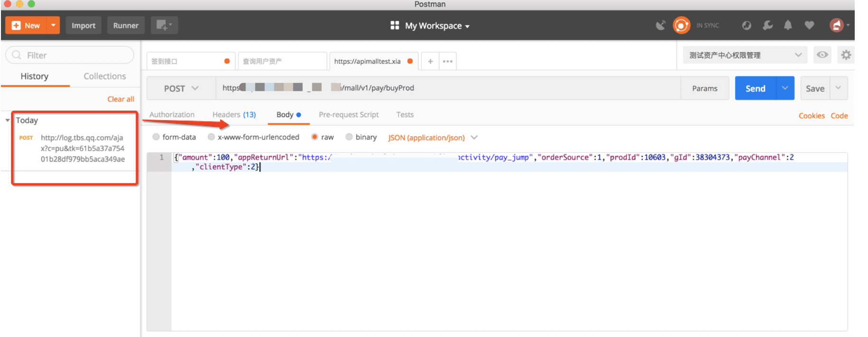Click the heart icon in header
This screenshot has height=337, width=868.
point(809,25)
